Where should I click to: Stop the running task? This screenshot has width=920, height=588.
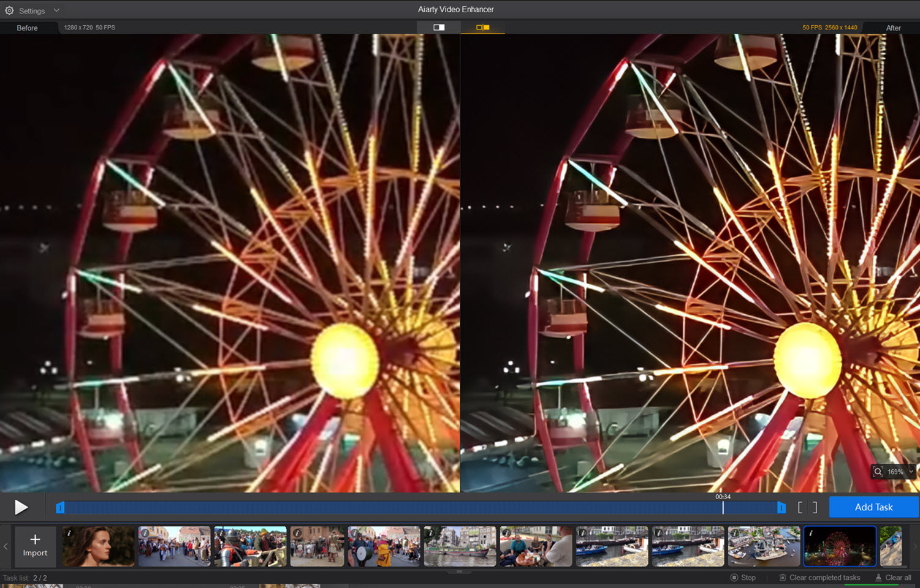(x=743, y=578)
